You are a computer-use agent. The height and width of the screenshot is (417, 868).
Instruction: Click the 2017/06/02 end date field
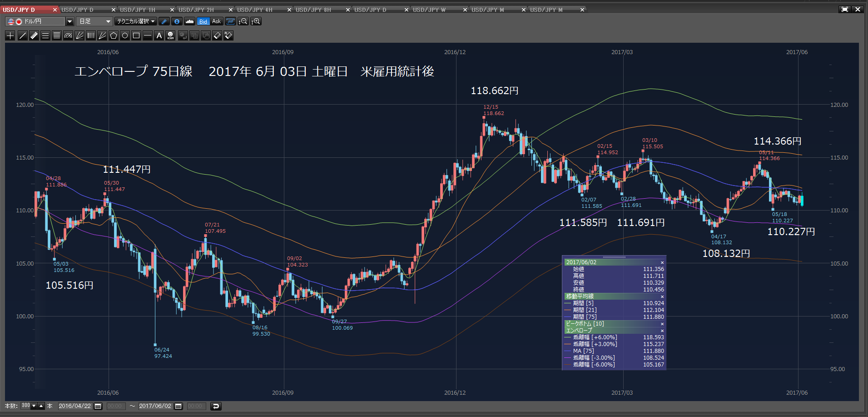155,406
